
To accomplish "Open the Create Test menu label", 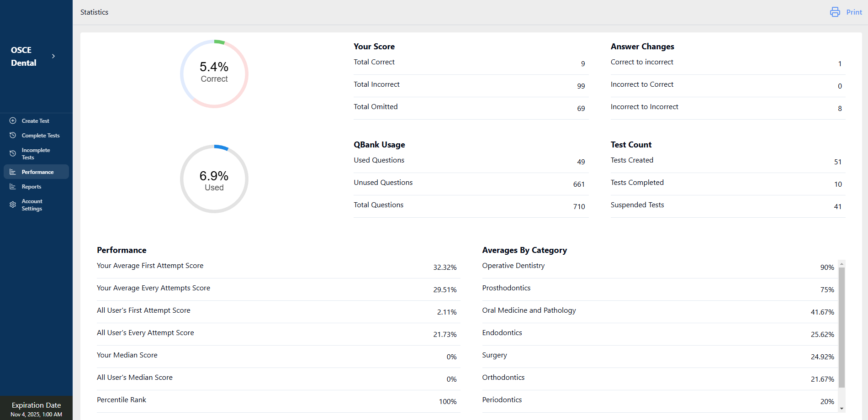I will point(35,121).
